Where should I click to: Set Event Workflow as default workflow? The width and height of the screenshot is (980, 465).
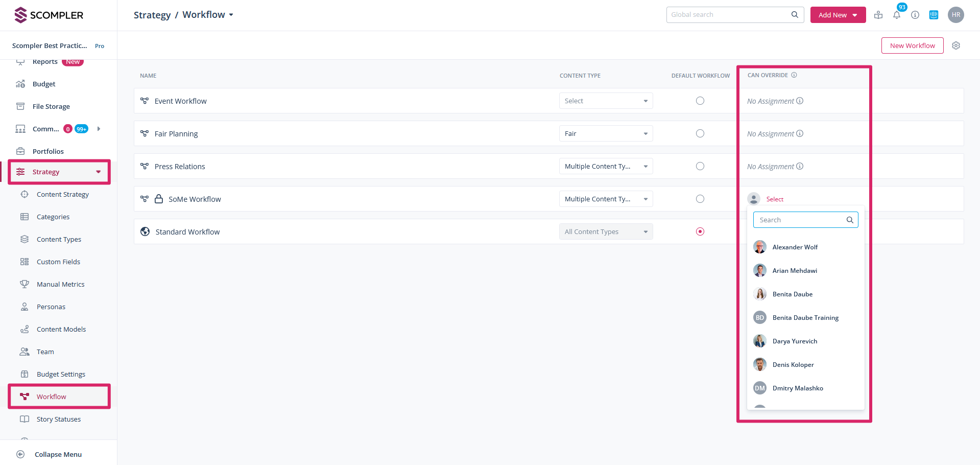(x=700, y=101)
